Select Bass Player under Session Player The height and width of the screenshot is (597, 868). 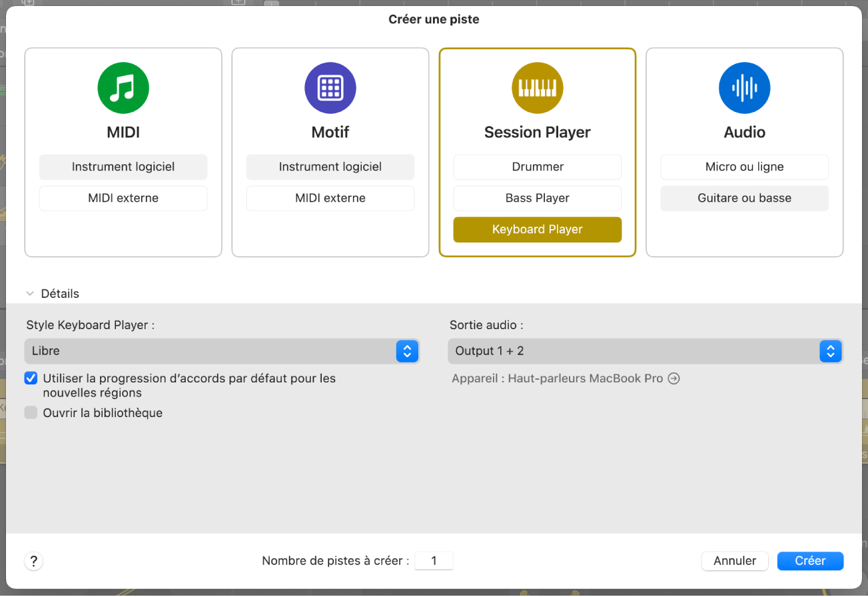click(537, 198)
